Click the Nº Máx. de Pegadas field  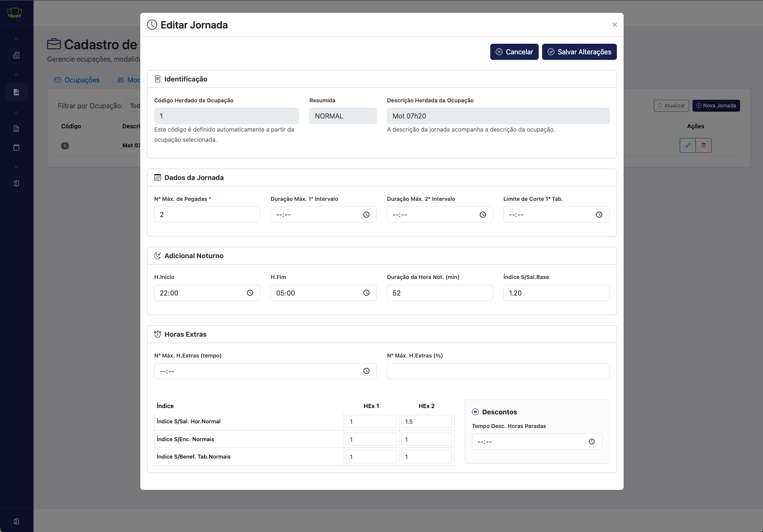tap(207, 214)
